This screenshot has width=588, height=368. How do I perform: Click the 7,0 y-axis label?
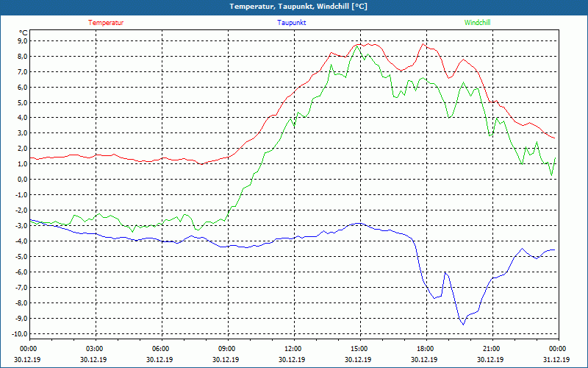tap(23, 71)
